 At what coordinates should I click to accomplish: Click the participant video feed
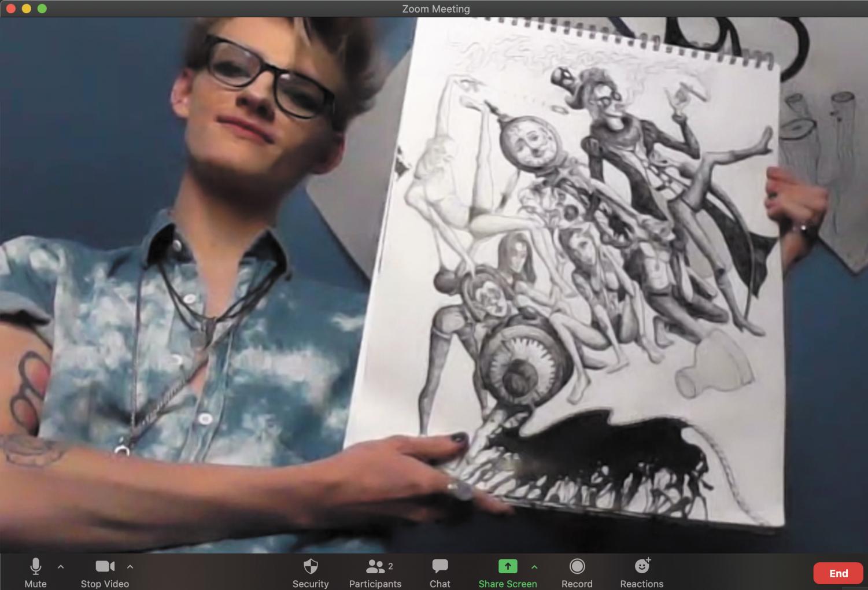(x=434, y=285)
